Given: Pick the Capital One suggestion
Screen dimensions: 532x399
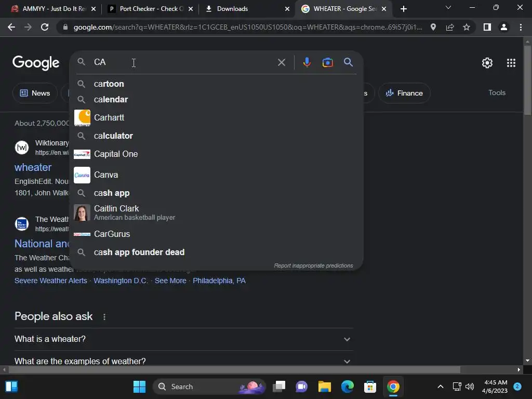Looking at the screenshot, I should click(x=217, y=154).
